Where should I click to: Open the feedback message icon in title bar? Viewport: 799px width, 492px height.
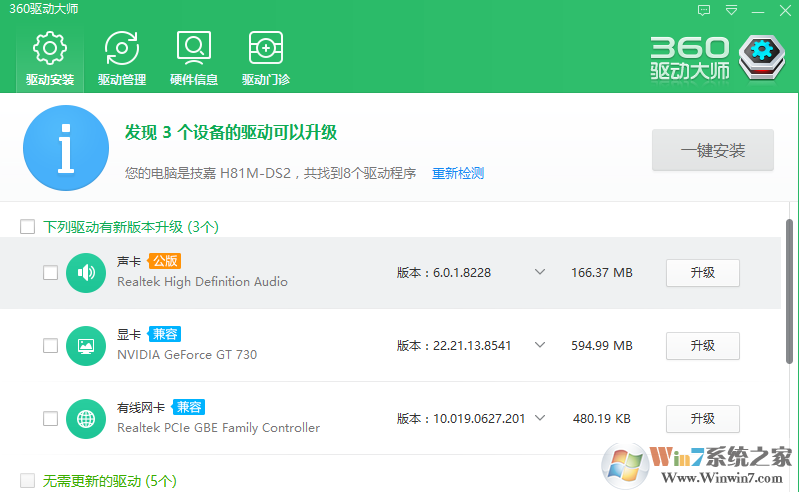point(704,10)
